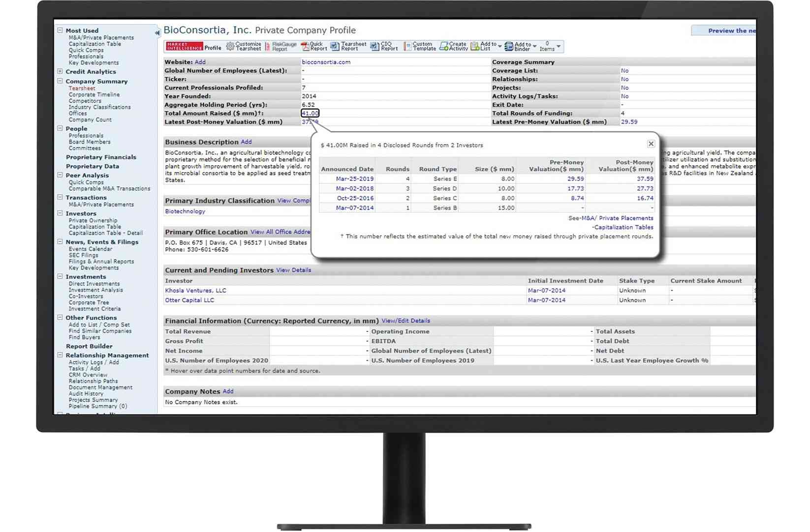
Task: Open Khosla Ventures, LLC investor
Action: point(195,291)
